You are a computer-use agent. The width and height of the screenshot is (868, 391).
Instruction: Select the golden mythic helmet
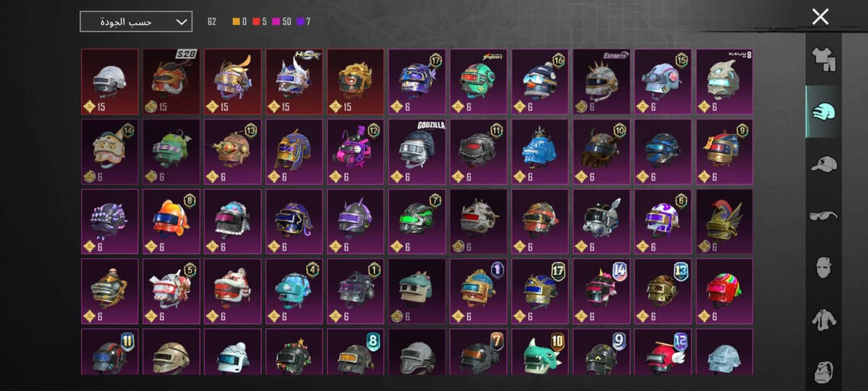(356, 82)
